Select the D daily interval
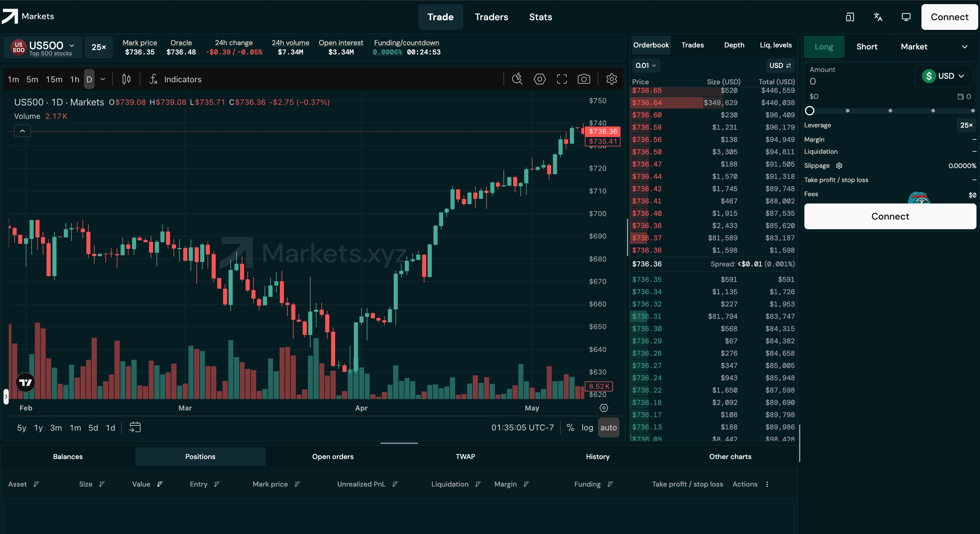 coord(89,79)
